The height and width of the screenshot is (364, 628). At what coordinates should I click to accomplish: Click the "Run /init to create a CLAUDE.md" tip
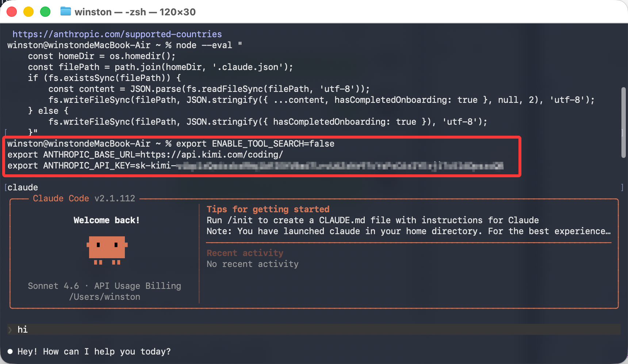(x=373, y=220)
